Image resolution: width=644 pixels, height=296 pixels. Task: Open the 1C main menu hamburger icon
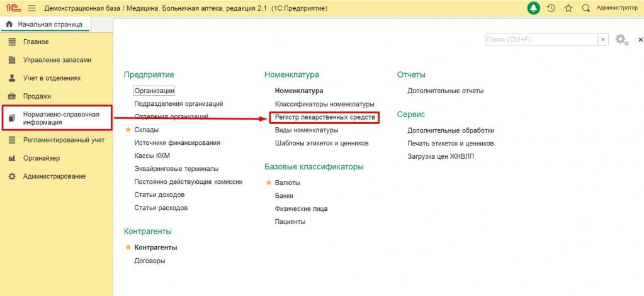tap(31, 8)
